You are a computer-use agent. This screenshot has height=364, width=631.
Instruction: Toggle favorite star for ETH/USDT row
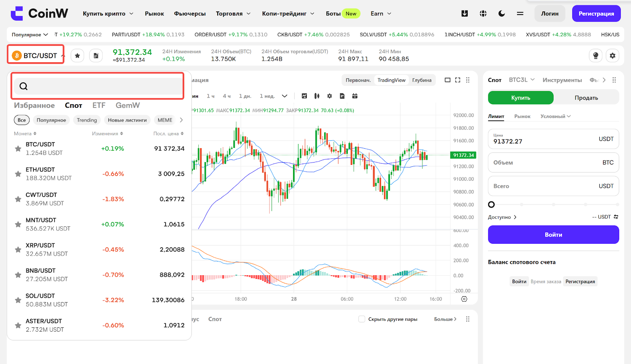pos(18,174)
